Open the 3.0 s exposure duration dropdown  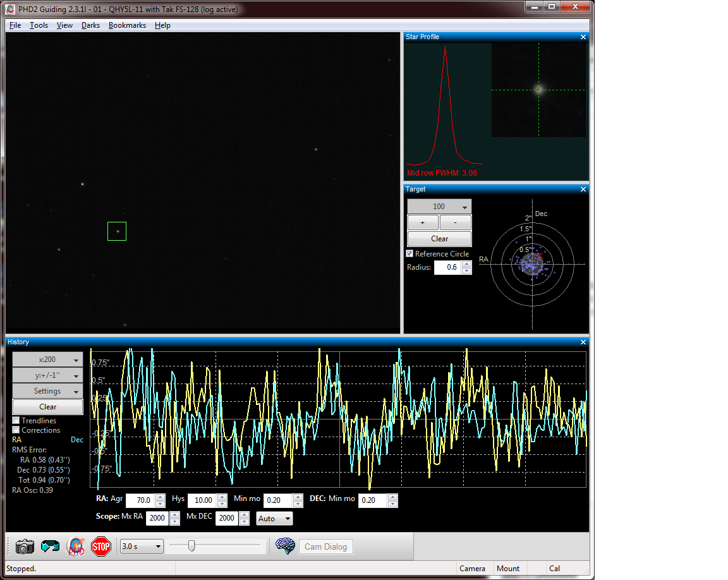tap(142, 547)
